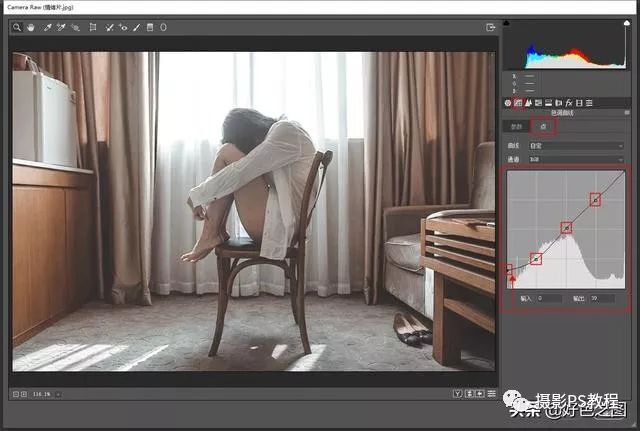
Task: Switch to the Point curve tab
Action: click(x=544, y=127)
